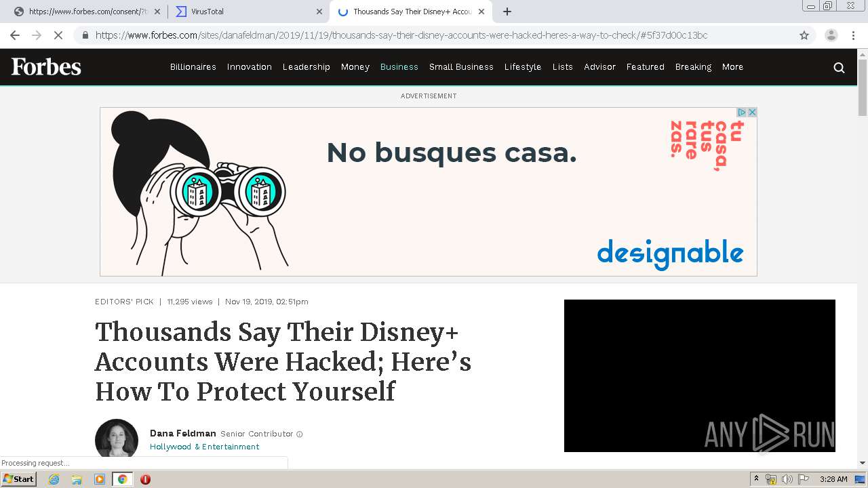Click the AdChoices icon on the ad
The height and width of the screenshot is (488, 868).
(742, 113)
